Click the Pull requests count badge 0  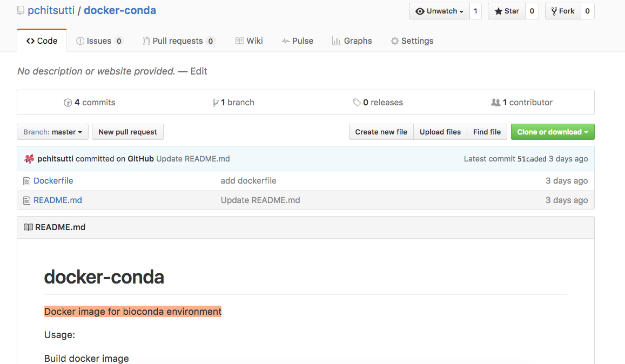(x=211, y=41)
